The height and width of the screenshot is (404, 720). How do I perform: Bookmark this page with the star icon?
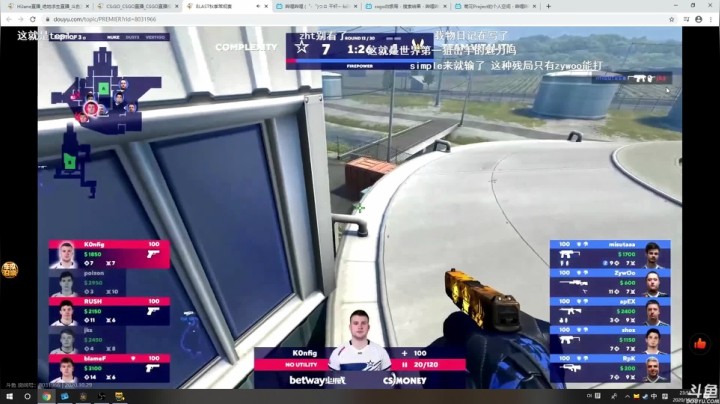[671, 19]
